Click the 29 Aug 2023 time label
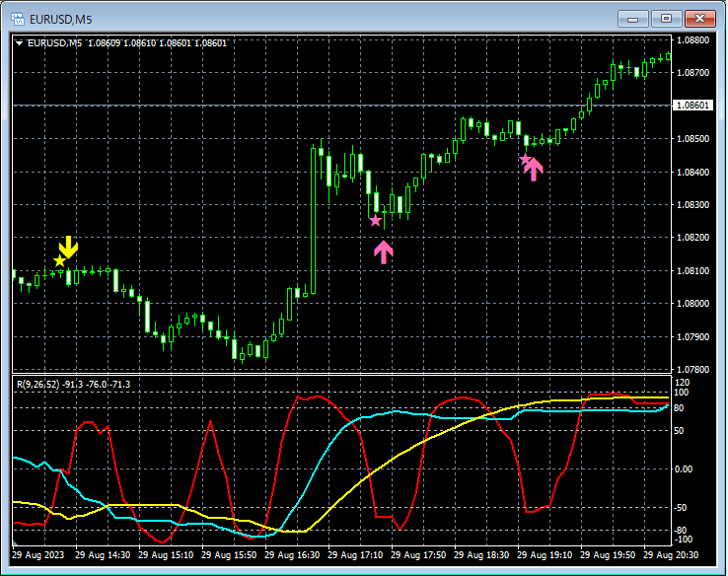 38,555
